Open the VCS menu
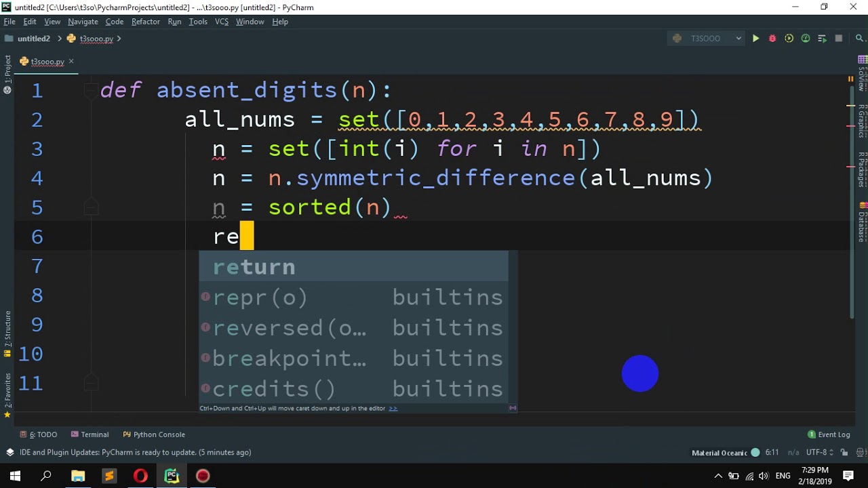The image size is (868, 488). point(222,22)
